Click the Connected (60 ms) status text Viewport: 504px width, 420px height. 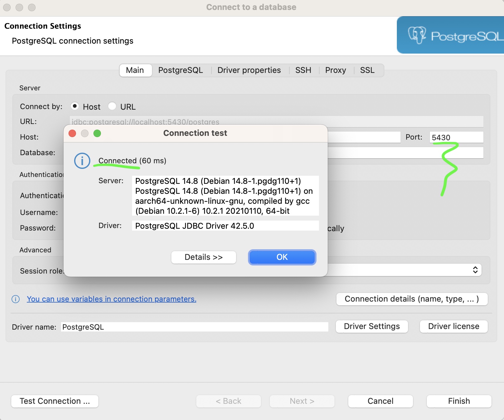[x=132, y=161]
